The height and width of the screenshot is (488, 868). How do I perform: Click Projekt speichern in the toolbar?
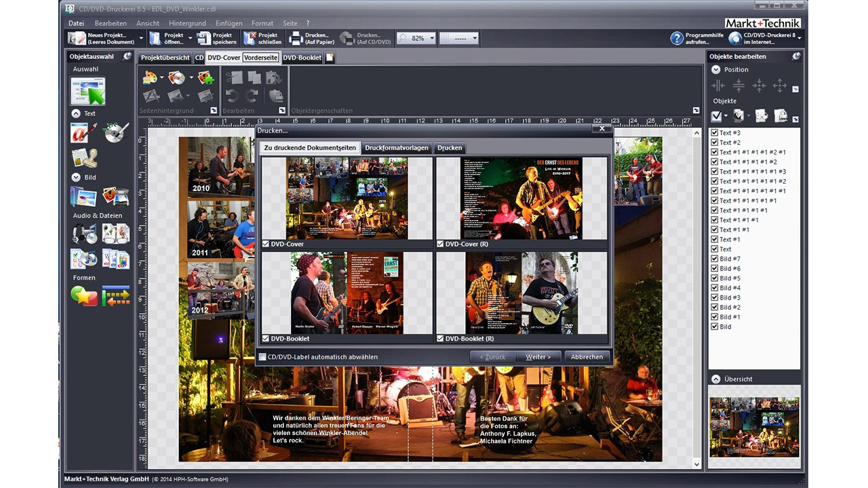(205, 39)
